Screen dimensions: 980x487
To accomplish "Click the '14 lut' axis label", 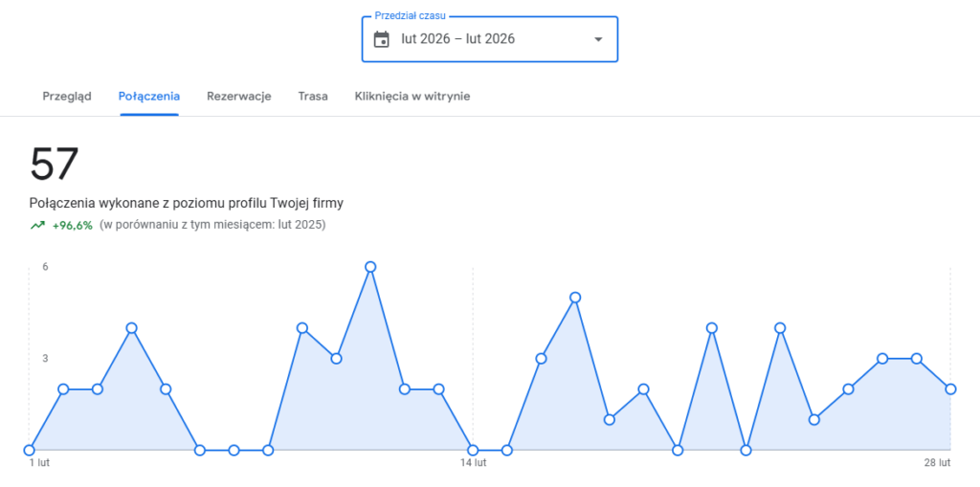I will [x=473, y=464].
